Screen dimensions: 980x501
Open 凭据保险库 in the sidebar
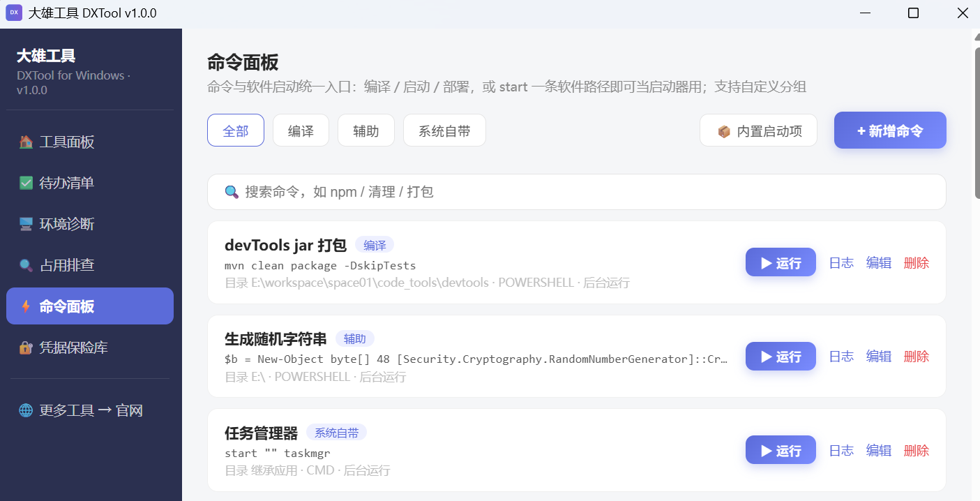coord(90,347)
